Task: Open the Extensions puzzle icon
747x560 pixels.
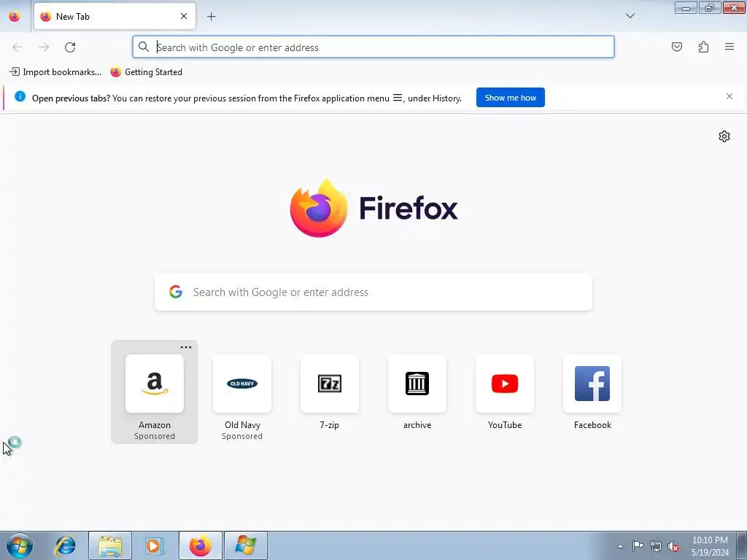Action: pos(703,47)
